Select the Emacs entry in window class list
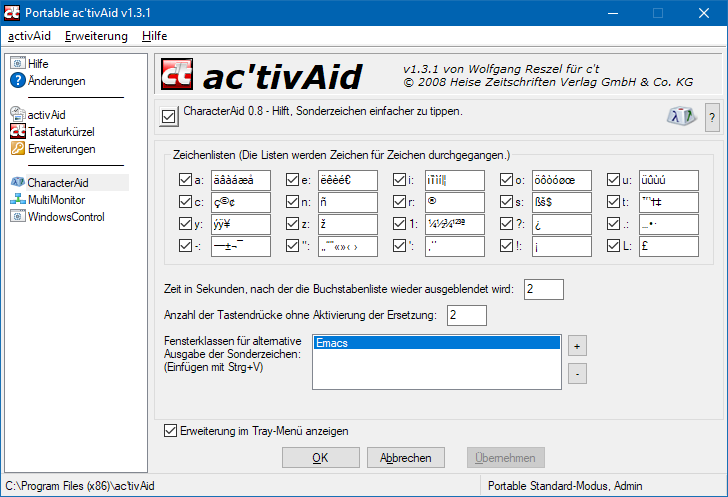 tap(437, 343)
